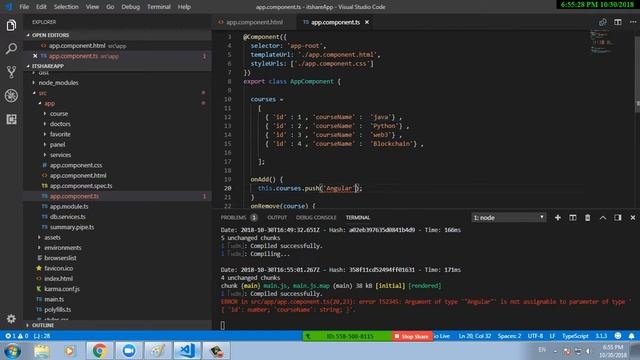Open the Debug menu

point(130,7)
